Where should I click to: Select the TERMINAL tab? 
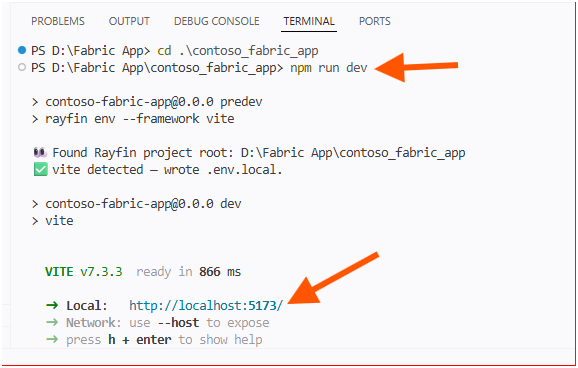[x=309, y=21]
